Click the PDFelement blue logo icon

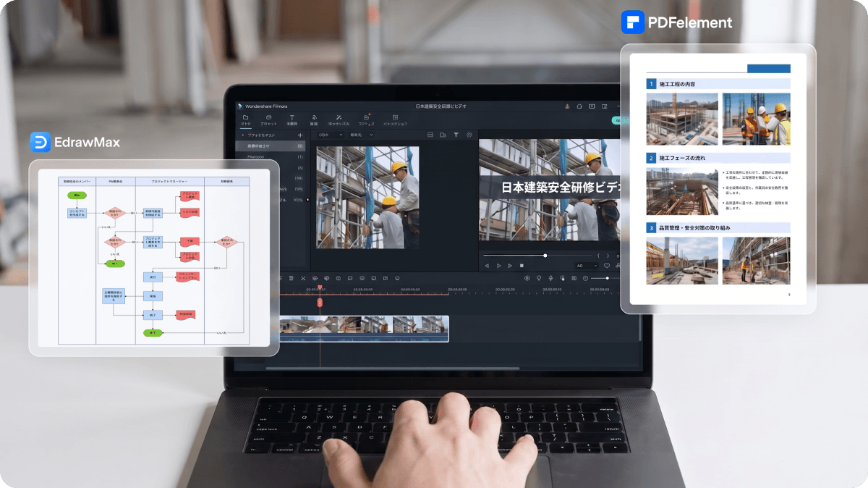[x=633, y=22]
